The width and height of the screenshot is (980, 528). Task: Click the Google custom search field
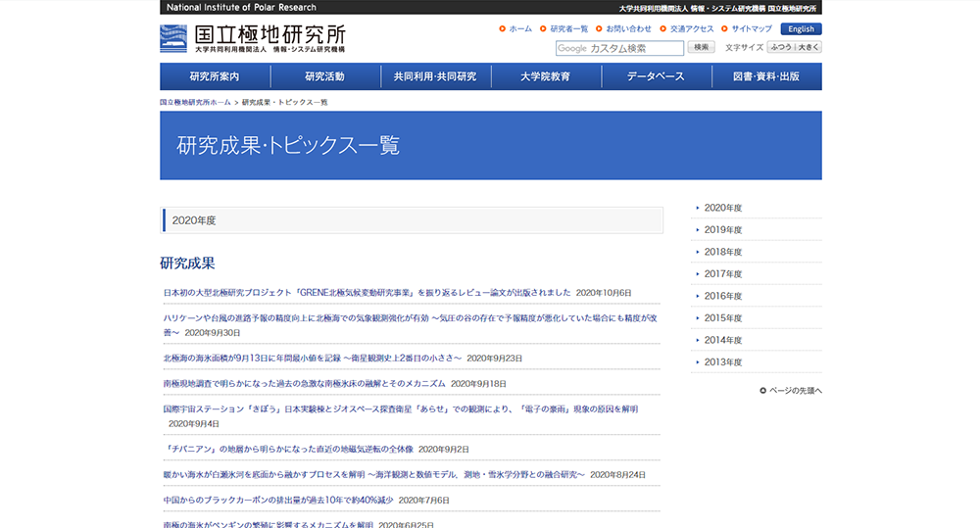pyautogui.click(x=619, y=48)
